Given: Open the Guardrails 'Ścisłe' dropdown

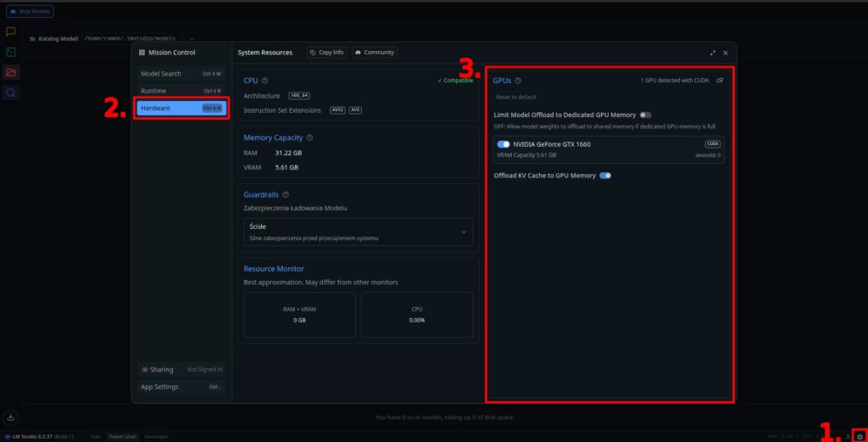Looking at the screenshot, I should coord(358,232).
